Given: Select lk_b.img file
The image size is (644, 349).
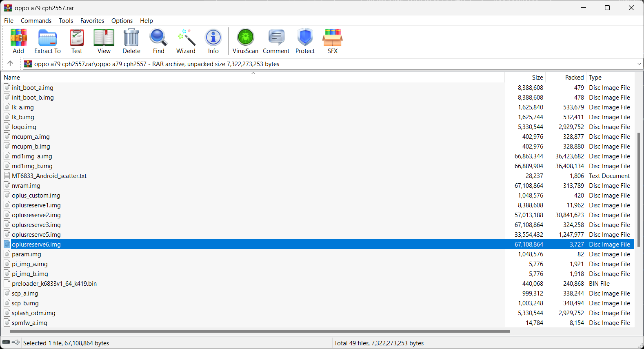Looking at the screenshot, I should pyautogui.click(x=23, y=117).
